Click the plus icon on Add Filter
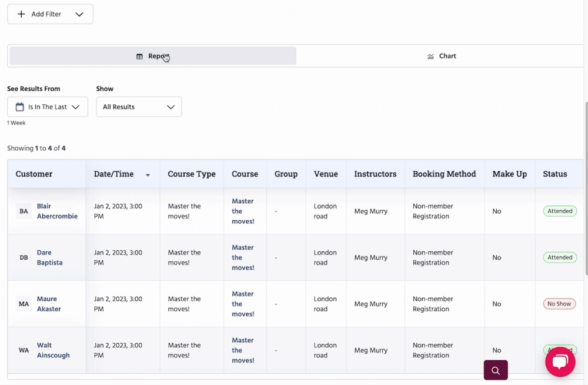Image resolution: width=588 pixels, height=385 pixels. coord(21,14)
